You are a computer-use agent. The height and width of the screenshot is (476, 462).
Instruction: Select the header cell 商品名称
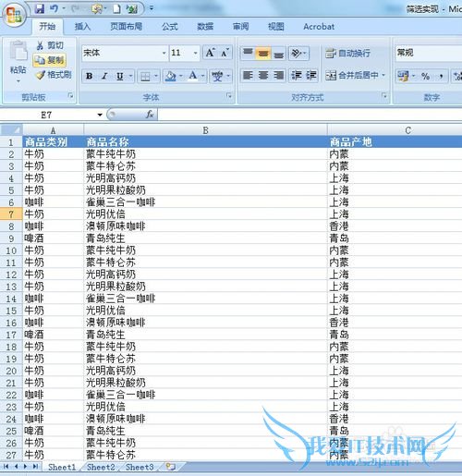point(205,142)
